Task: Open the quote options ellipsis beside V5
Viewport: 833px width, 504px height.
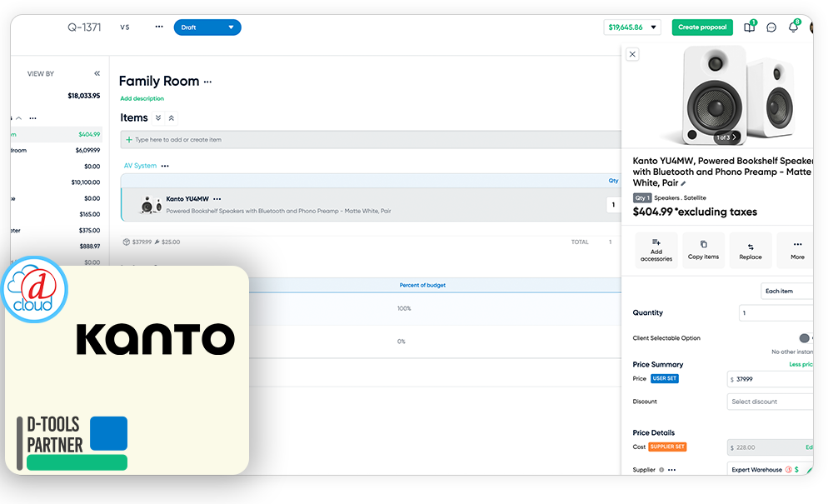Action: tap(159, 27)
